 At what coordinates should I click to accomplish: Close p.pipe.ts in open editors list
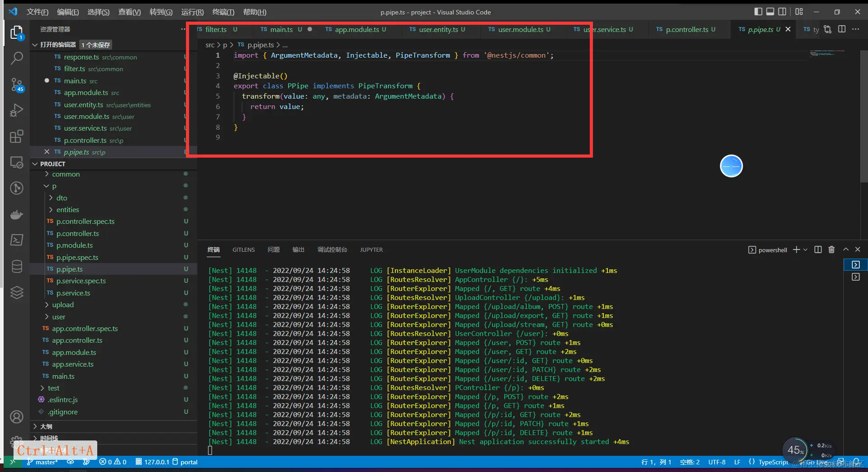[x=47, y=152]
